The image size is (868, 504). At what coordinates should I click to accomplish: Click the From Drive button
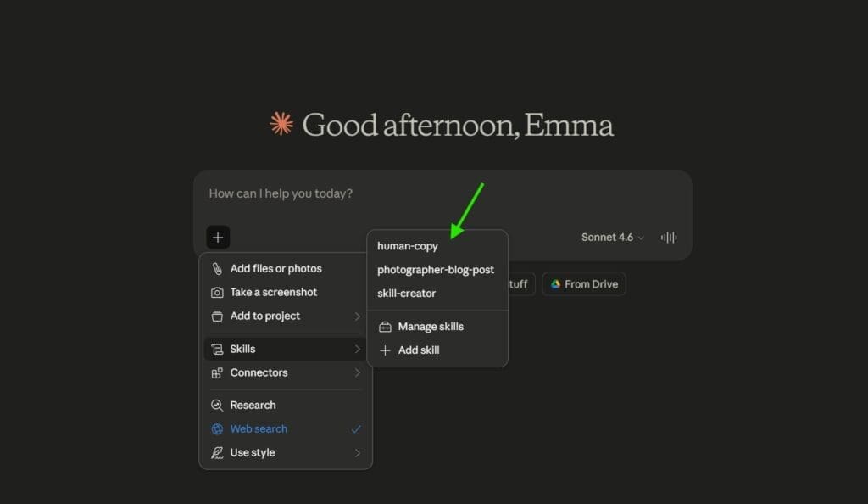click(x=584, y=284)
